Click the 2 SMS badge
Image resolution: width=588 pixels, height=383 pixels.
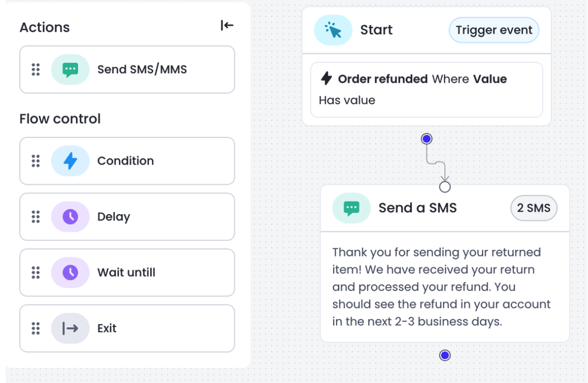coord(533,208)
